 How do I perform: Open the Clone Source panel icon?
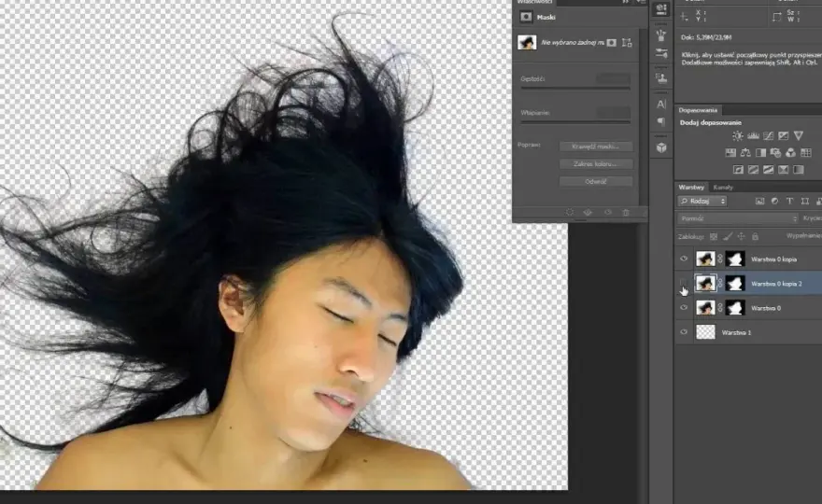(661, 78)
